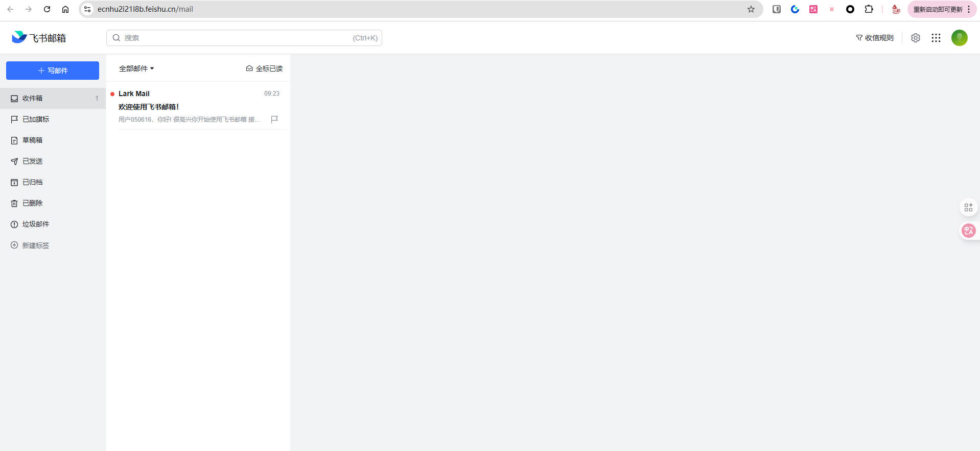Open mail settings gear icon

click(916, 38)
